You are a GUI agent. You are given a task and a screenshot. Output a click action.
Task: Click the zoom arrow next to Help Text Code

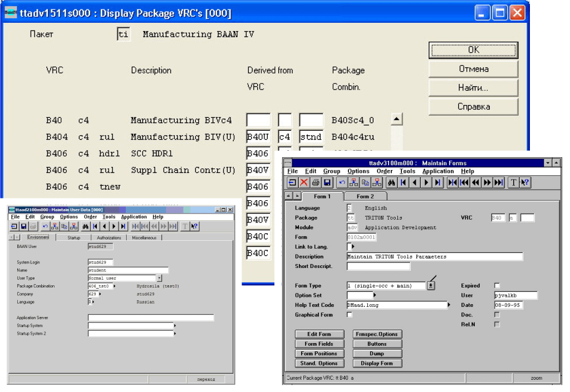click(x=449, y=305)
